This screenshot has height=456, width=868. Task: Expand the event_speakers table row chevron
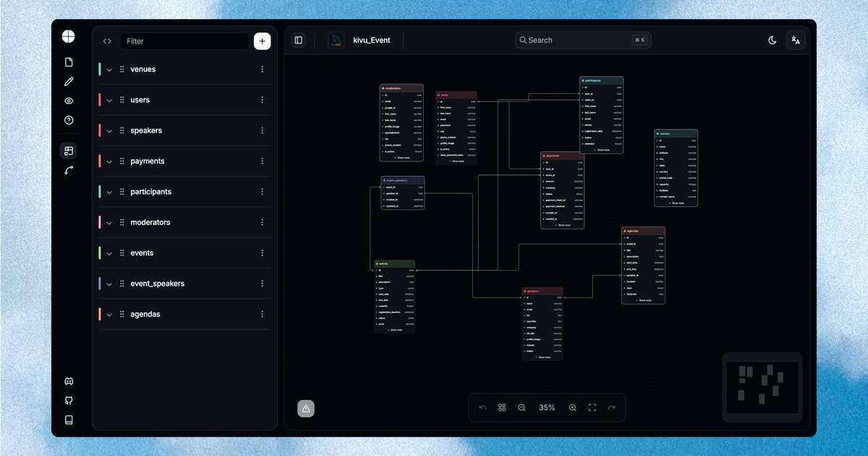109,284
